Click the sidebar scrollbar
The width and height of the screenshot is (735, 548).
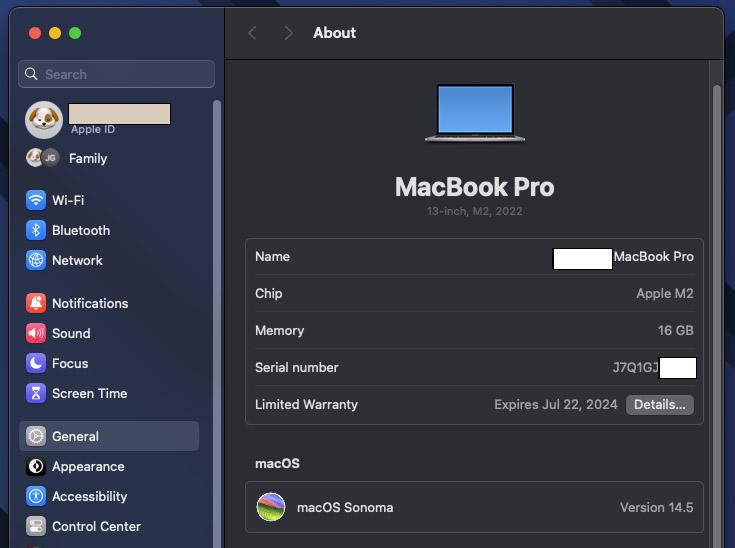(217, 323)
